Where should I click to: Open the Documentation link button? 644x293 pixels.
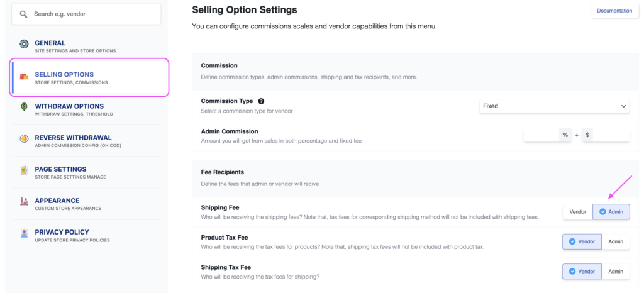click(x=614, y=11)
